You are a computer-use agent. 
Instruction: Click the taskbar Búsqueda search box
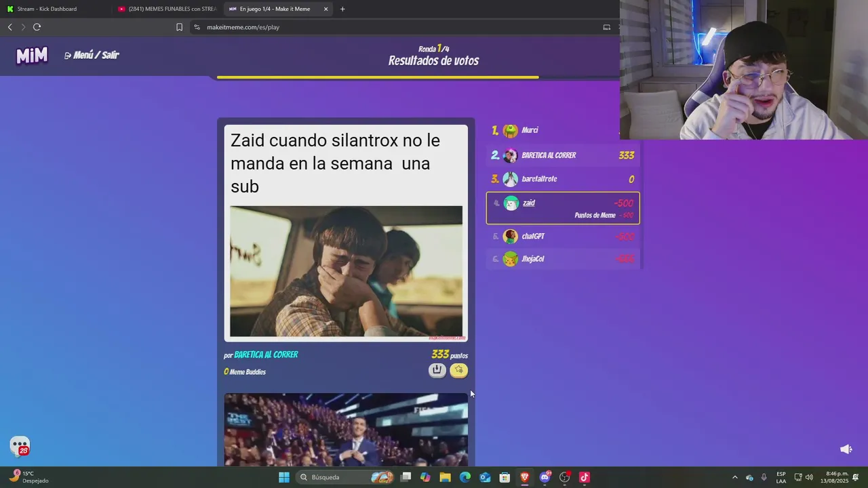(346, 477)
